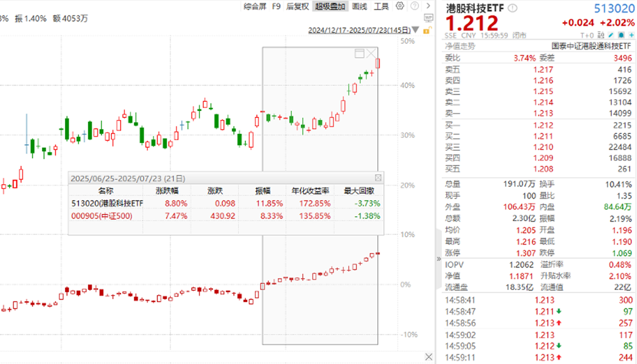Click the 513020 stock code
This screenshot has width=637, height=364.
[x=614, y=9]
